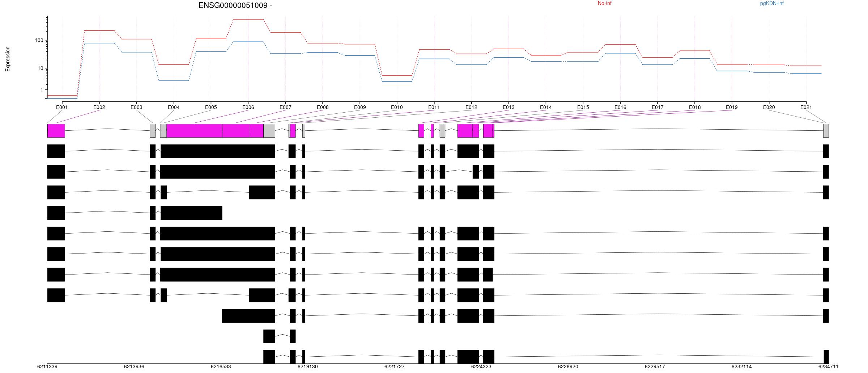Click exon label E001

[62, 107]
